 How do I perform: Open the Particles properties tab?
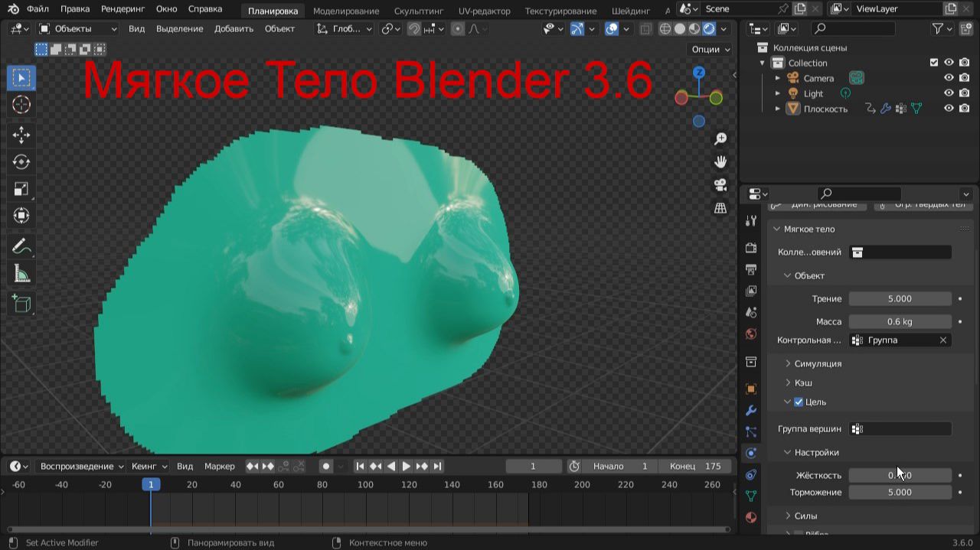point(751,431)
